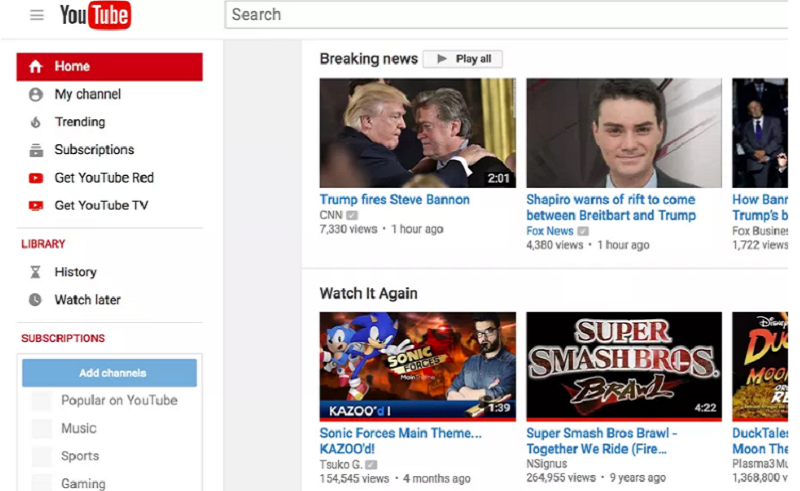The width and height of the screenshot is (800, 491).
Task: Click the Shapiro warns of rift title
Action: coord(611,207)
